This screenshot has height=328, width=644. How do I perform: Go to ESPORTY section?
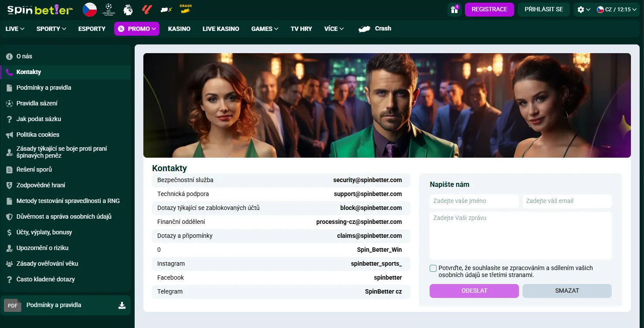(92, 29)
